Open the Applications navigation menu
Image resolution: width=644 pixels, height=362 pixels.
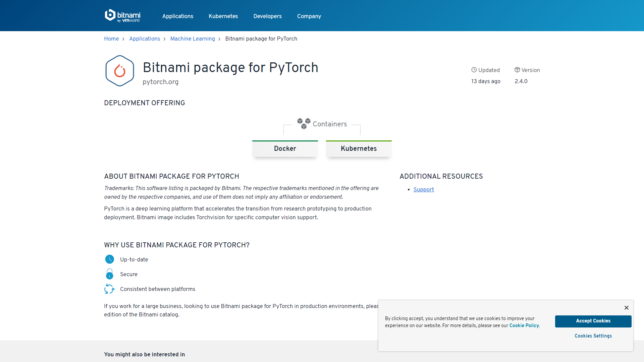[177, 16]
